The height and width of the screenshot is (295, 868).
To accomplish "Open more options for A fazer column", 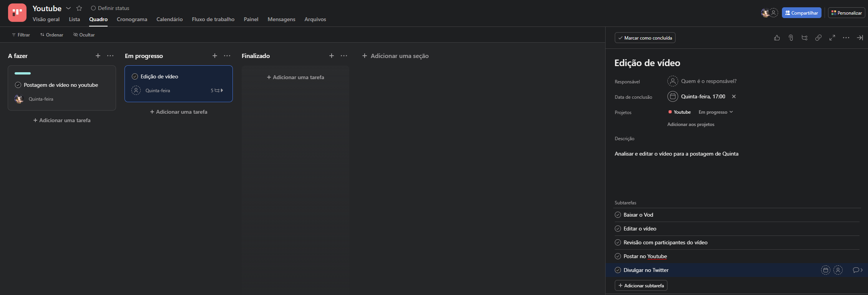I will [110, 56].
